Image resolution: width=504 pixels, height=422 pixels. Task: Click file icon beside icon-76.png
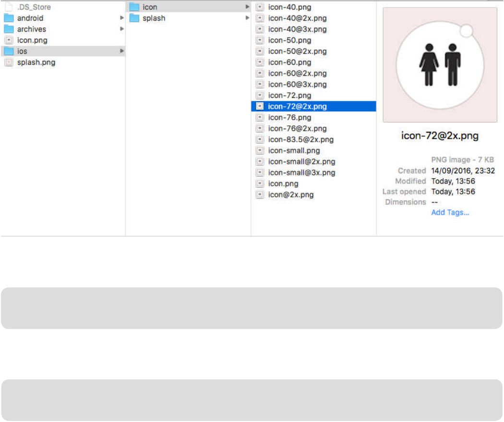pyautogui.click(x=260, y=117)
